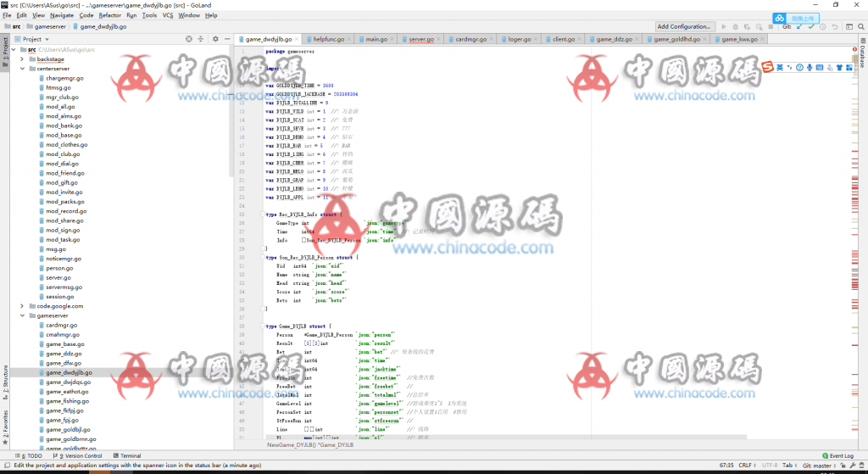Open Git: master branch dropdown
Viewport: 868px width, 474px height.
(820, 466)
